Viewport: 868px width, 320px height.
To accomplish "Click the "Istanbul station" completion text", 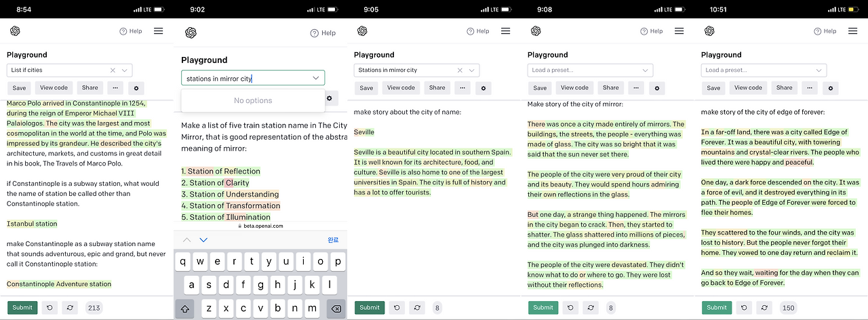I will (x=32, y=224).
